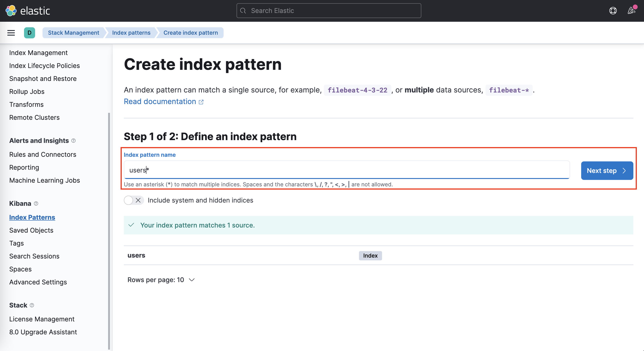644x351 pixels.
Task: Open the hamburger navigation menu
Action: pos(11,33)
